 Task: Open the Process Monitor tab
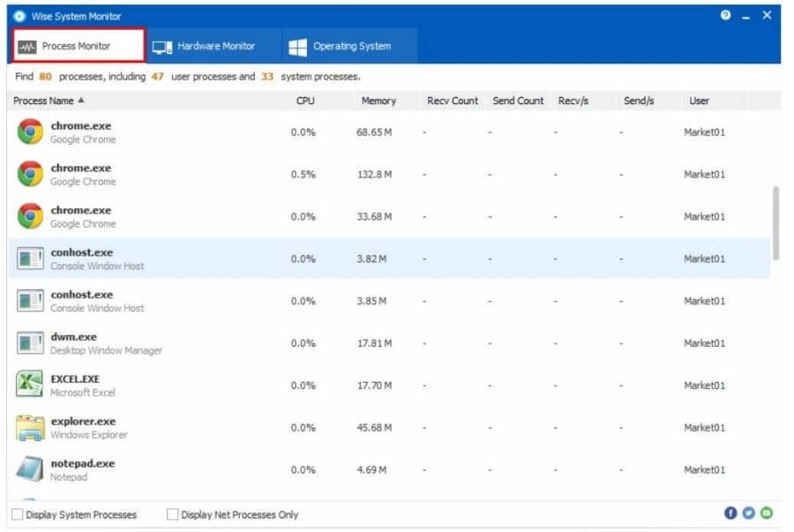point(79,46)
